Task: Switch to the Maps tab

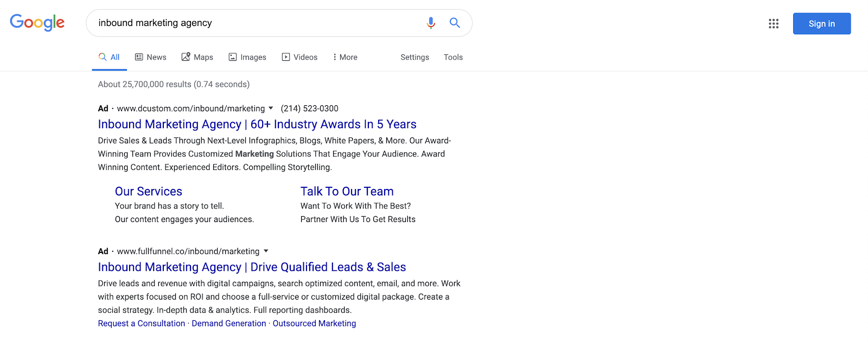Action: click(x=197, y=57)
